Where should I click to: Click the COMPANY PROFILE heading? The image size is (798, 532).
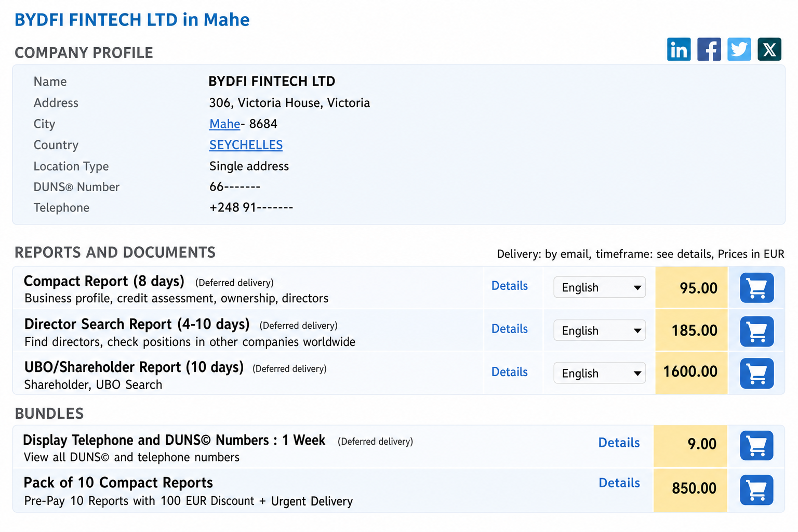pyautogui.click(x=84, y=53)
